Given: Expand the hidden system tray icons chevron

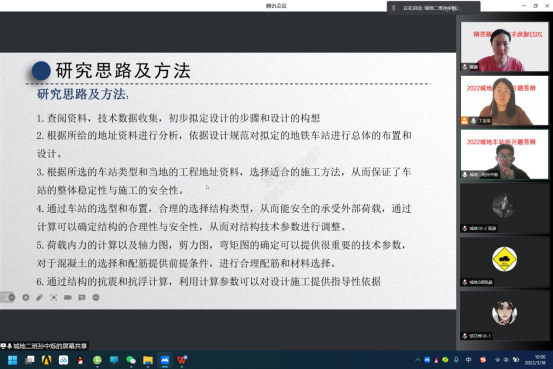Looking at the screenshot, I should point(418,360).
